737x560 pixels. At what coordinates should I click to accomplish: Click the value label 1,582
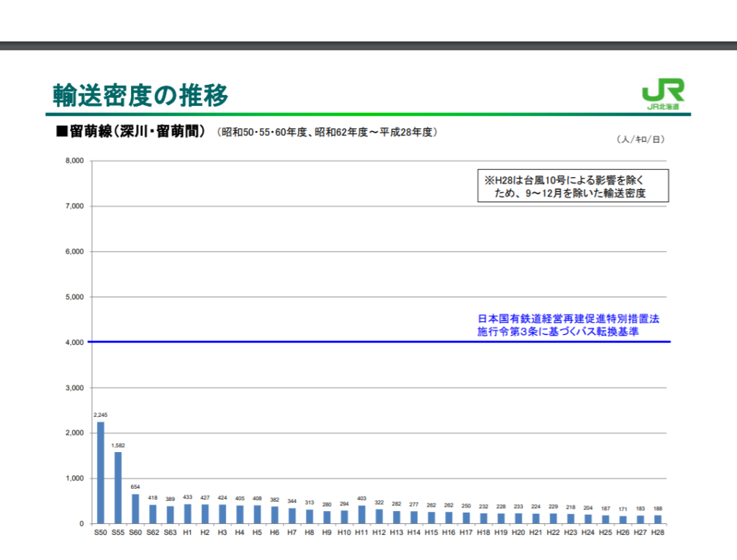point(118,446)
